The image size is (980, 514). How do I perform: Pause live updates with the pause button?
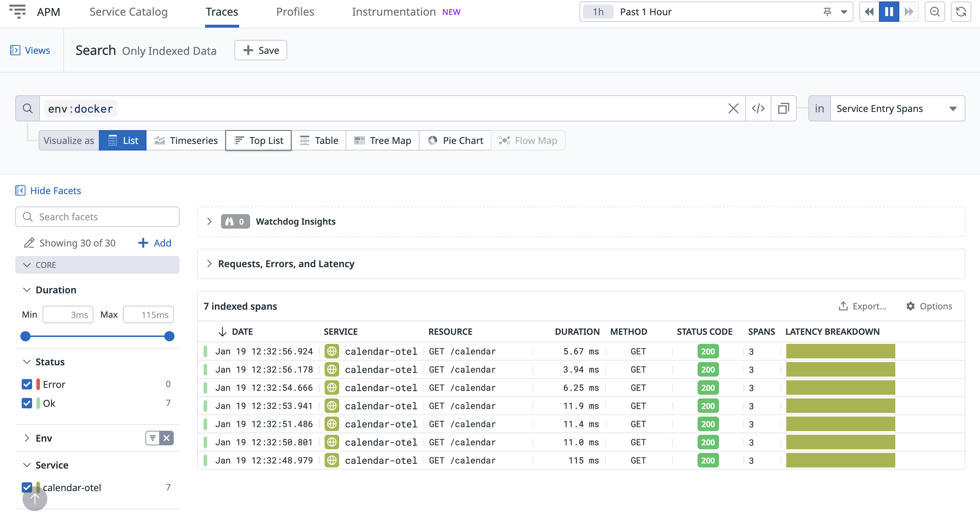point(889,12)
